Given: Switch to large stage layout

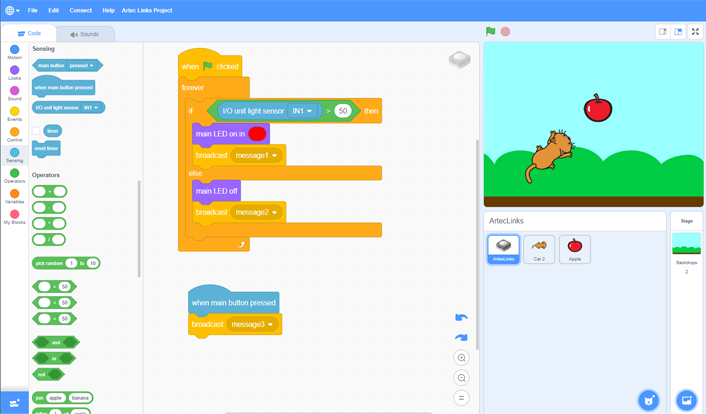Looking at the screenshot, I should pyautogui.click(x=678, y=31).
